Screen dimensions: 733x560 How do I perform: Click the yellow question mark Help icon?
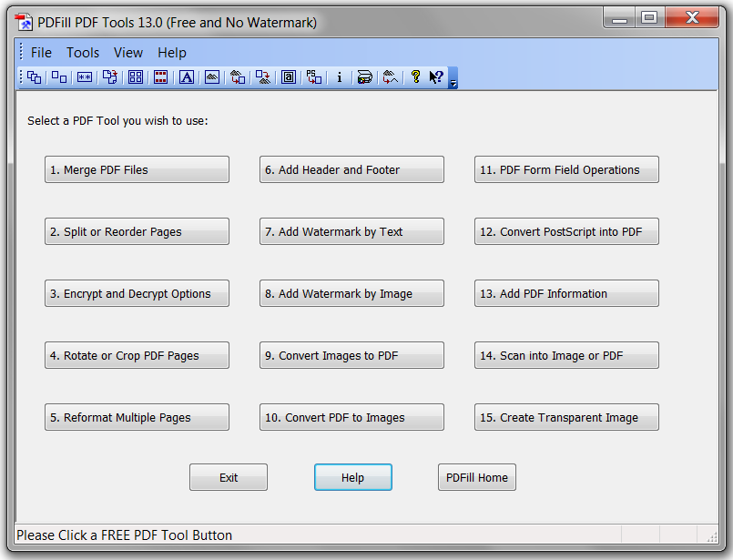tap(415, 77)
